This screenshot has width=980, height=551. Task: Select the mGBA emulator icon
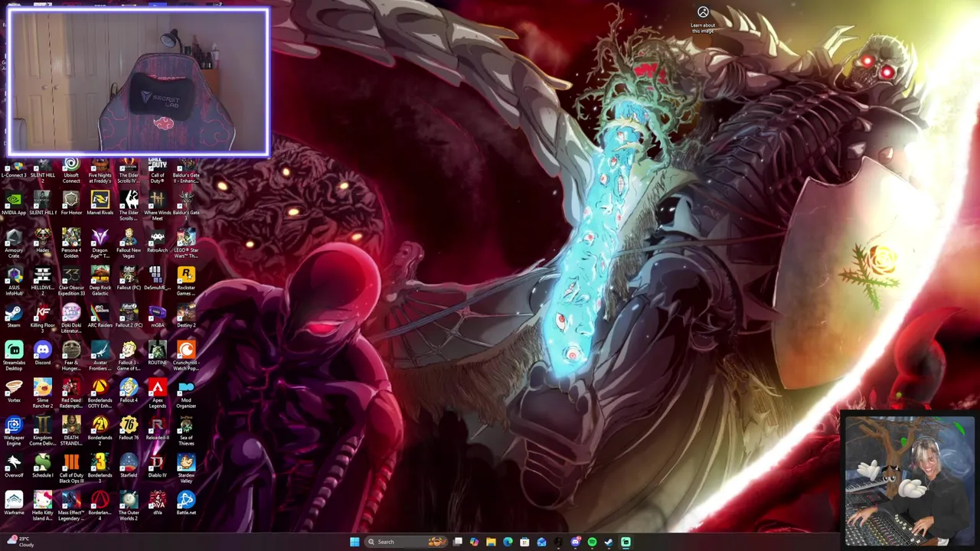tap(157, 316)
